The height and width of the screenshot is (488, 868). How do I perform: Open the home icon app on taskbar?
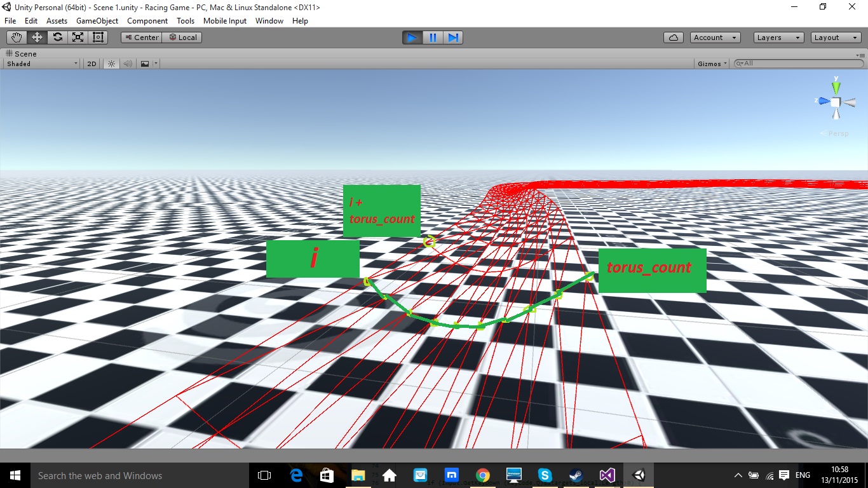coord(390,475)
